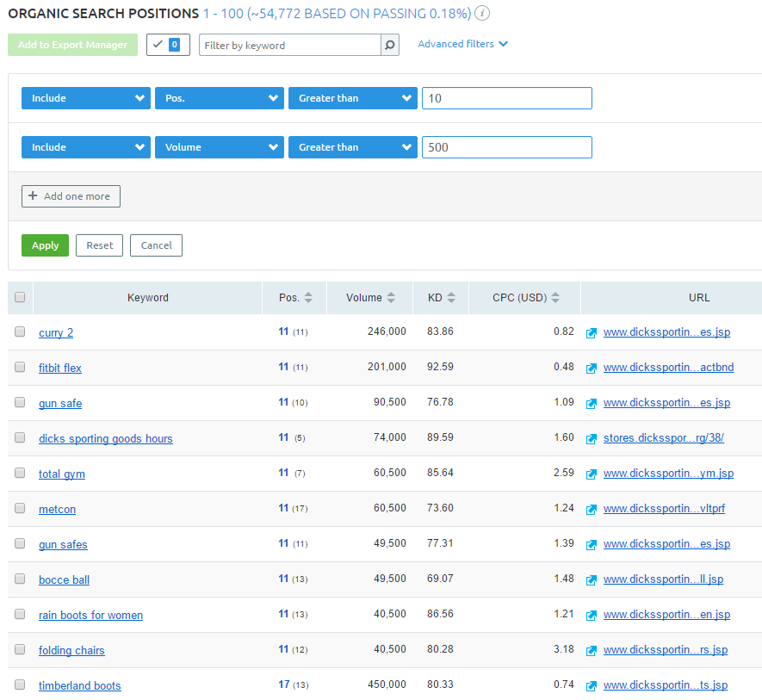The image size is (762, 700).
Task: Click the external link icon next to curry 2's URL
Action: [x=592, y=332]
